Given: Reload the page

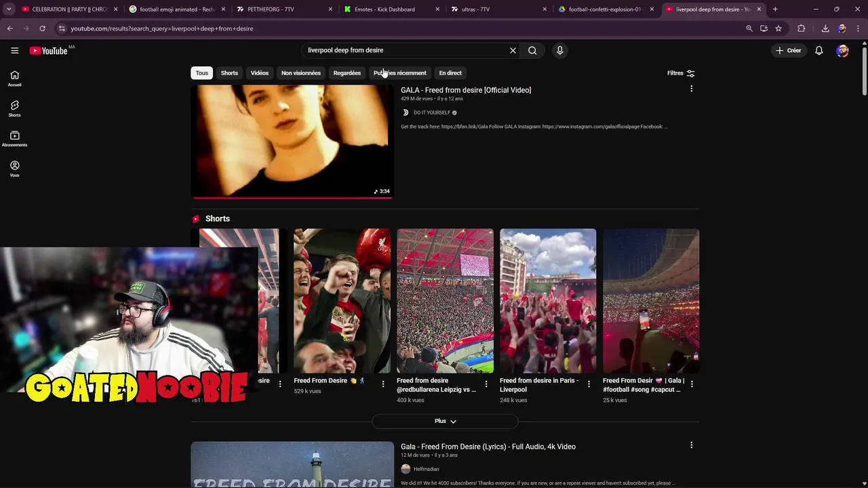Looking at the screenshot, I should click(x=42, y=28).
